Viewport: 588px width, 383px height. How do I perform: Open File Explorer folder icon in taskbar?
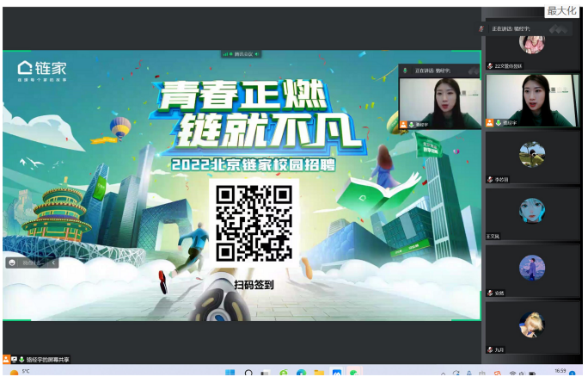319,374
